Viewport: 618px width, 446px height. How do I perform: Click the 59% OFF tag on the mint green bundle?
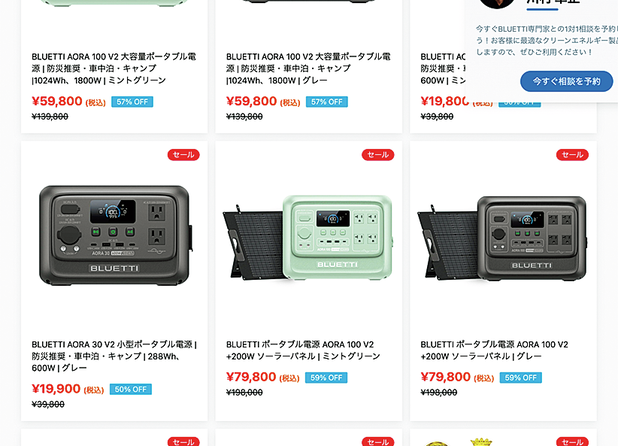pyautogui.click(x=326, y=377)
